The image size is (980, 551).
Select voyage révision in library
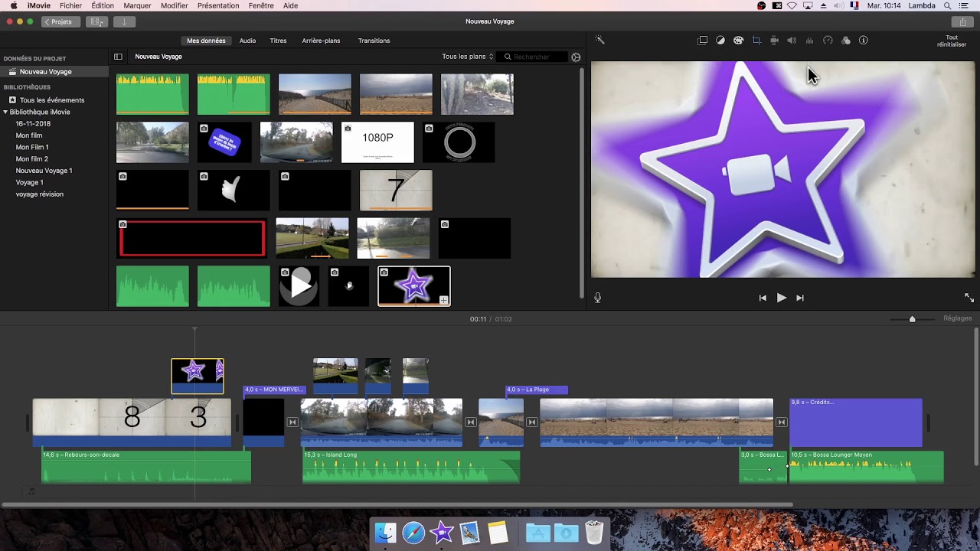click(x=40, y=194)
